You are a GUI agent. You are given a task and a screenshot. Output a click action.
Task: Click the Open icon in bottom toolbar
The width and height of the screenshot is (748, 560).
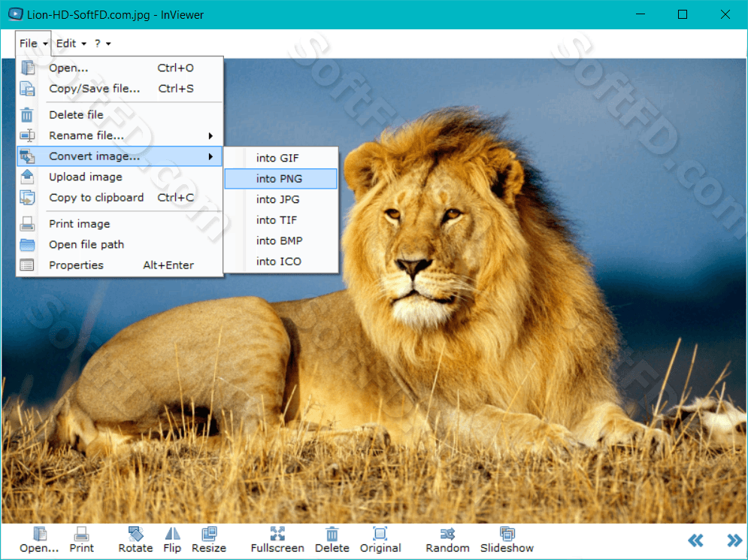pos(40,533)
